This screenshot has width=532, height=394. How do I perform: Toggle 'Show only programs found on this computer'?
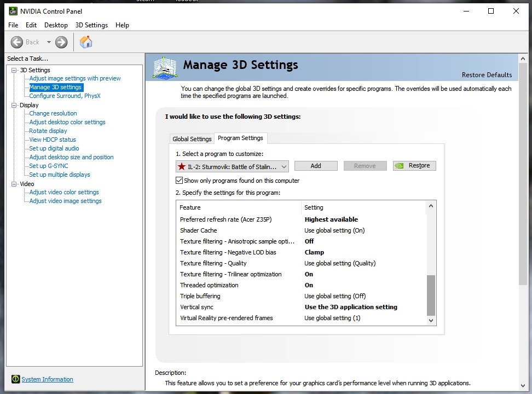(x=179, y=181)
